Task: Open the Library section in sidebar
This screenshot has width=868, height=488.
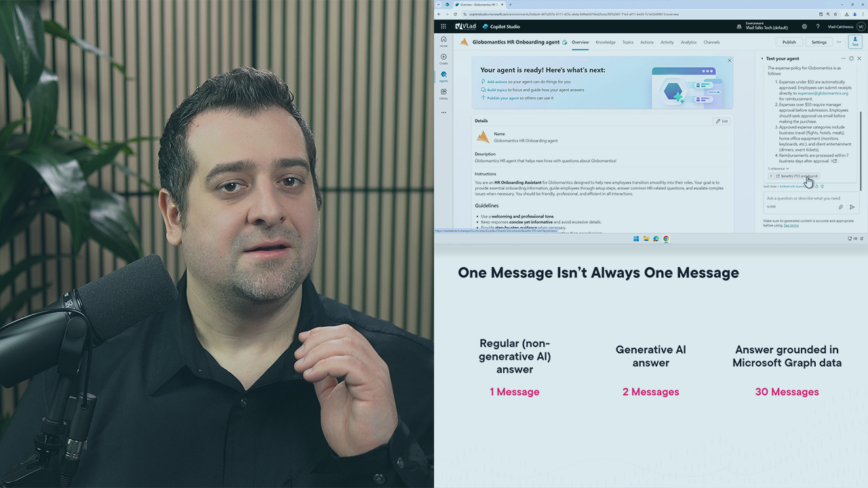Action: pos(443,94)
